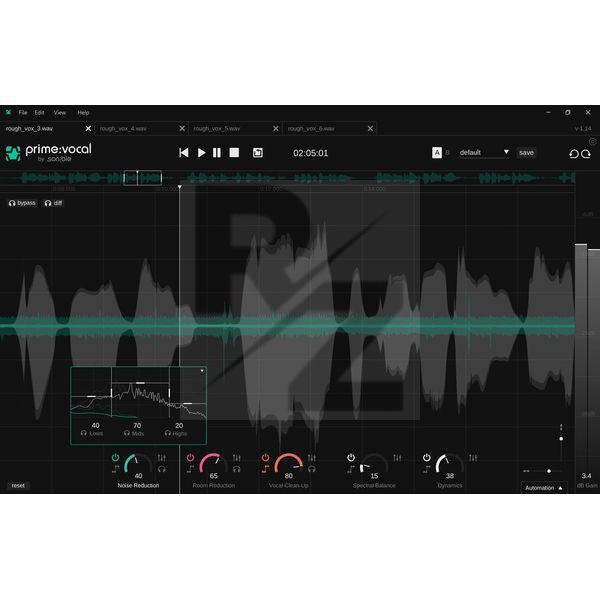Click the Room Reduction knob
The image size is (600, 600).
[x=213, y=464]
